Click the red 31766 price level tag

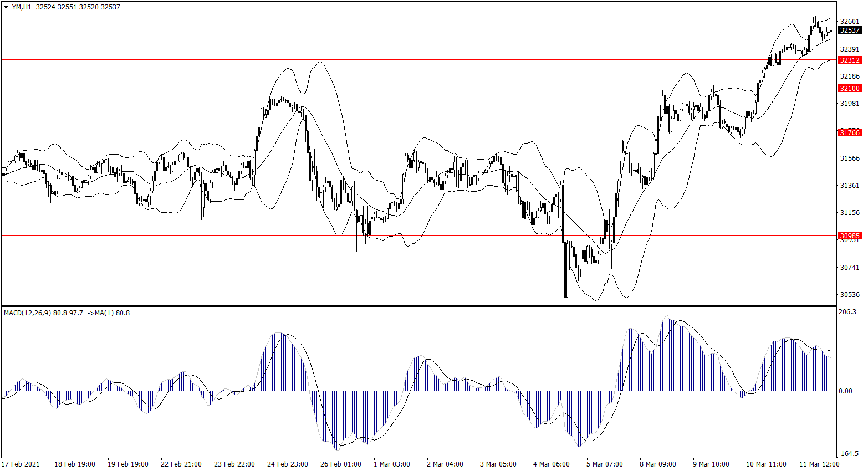pyautogui.click(x=850, y=132)
